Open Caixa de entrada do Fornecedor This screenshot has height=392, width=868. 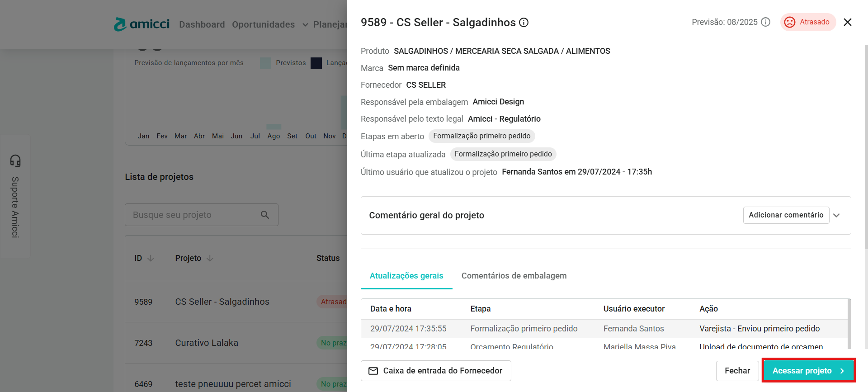click(x=436, y=371)
